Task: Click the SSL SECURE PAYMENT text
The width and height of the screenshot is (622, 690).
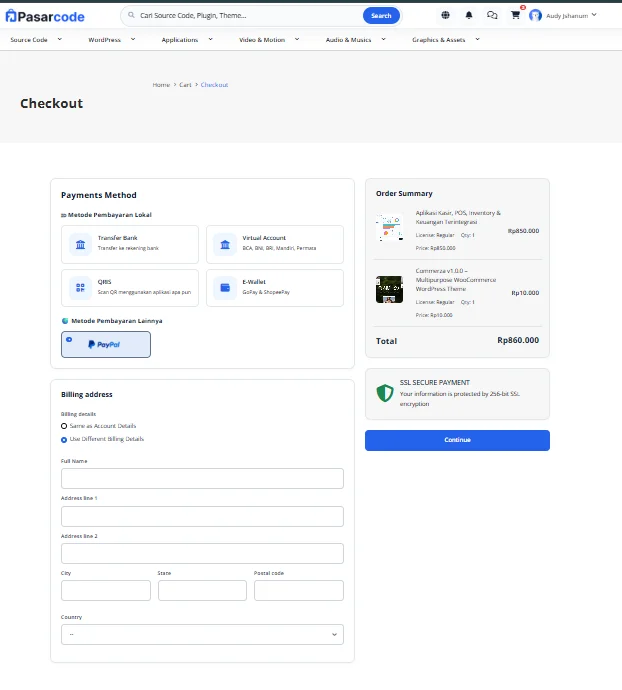Action: coord(434,383)
